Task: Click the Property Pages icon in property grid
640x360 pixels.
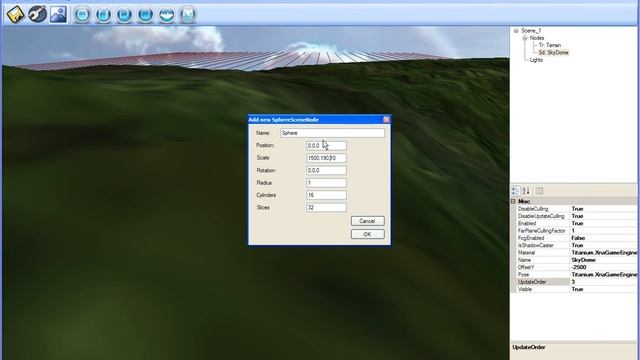Action: point(540,191)
